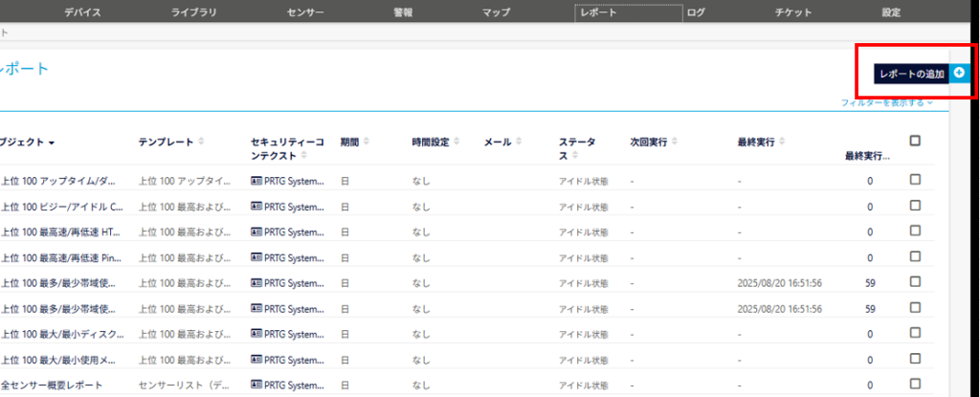The width and height of the screenshot is (980, 397).
Task: Open the マップ menu
Action: pos(497,12)
